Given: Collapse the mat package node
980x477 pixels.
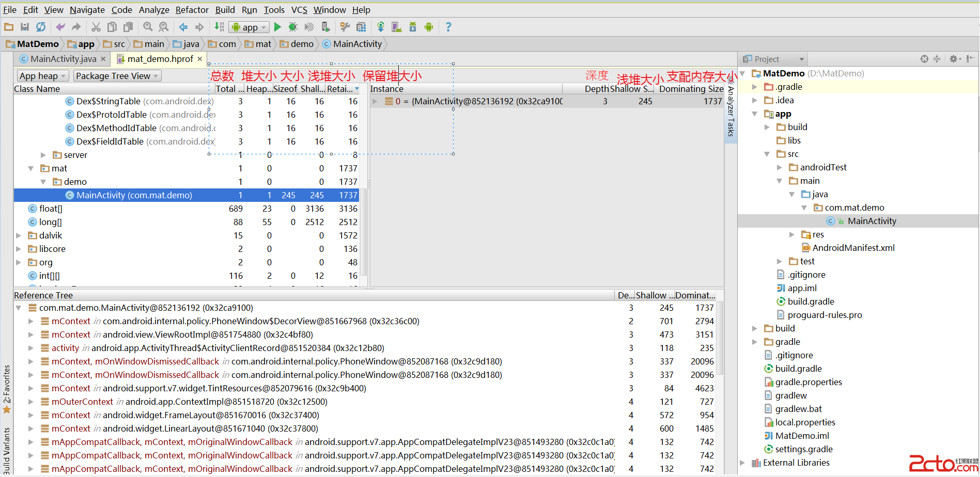Looking at the screenshot, I should (31, 168).
